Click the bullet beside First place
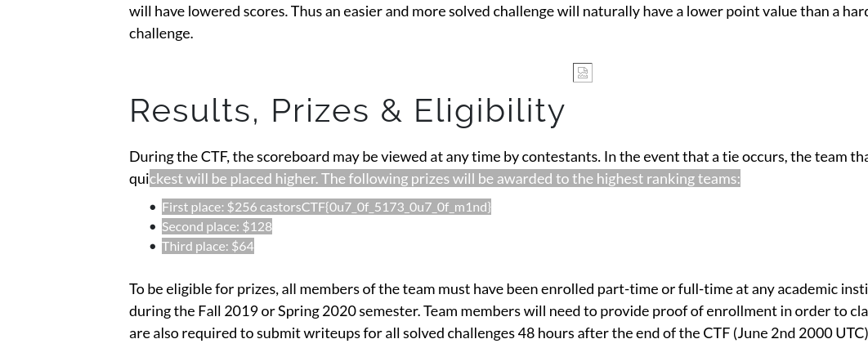The width and height of the screenshot is (868, 348). (x=153, y=207)
